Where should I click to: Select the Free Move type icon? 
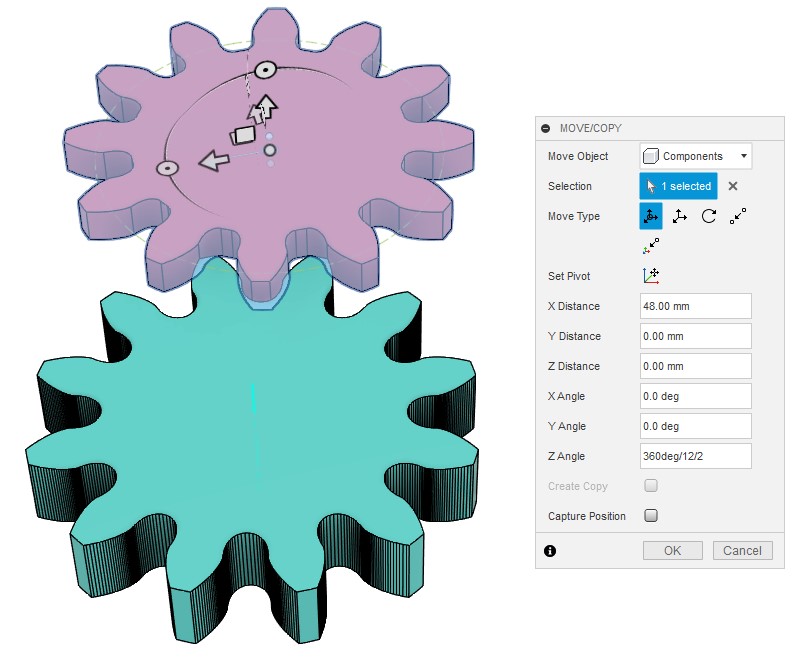651,216
